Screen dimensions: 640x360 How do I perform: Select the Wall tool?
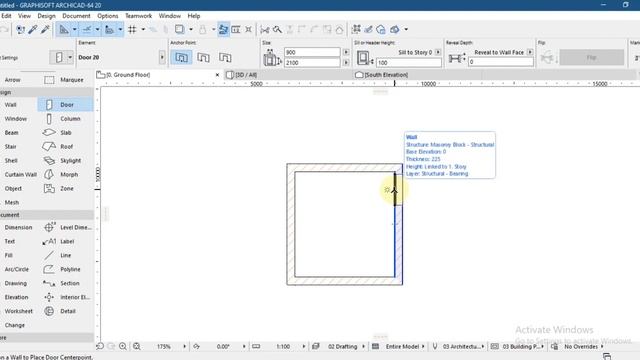(11, 105)
